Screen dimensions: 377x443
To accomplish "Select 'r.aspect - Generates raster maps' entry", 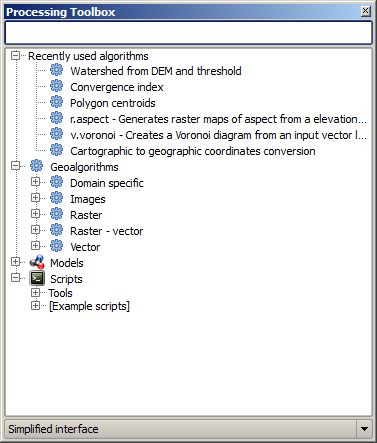I will click(218, 119).
